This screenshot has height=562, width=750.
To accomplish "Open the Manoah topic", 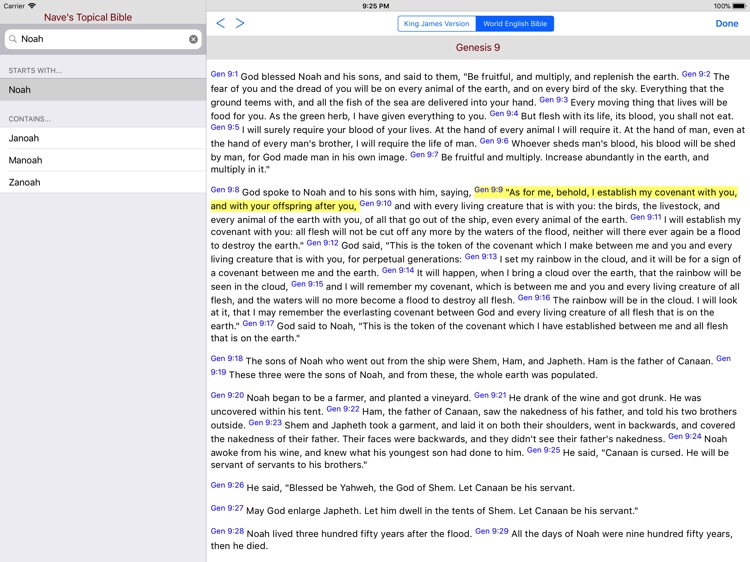I will pos(103,160).
